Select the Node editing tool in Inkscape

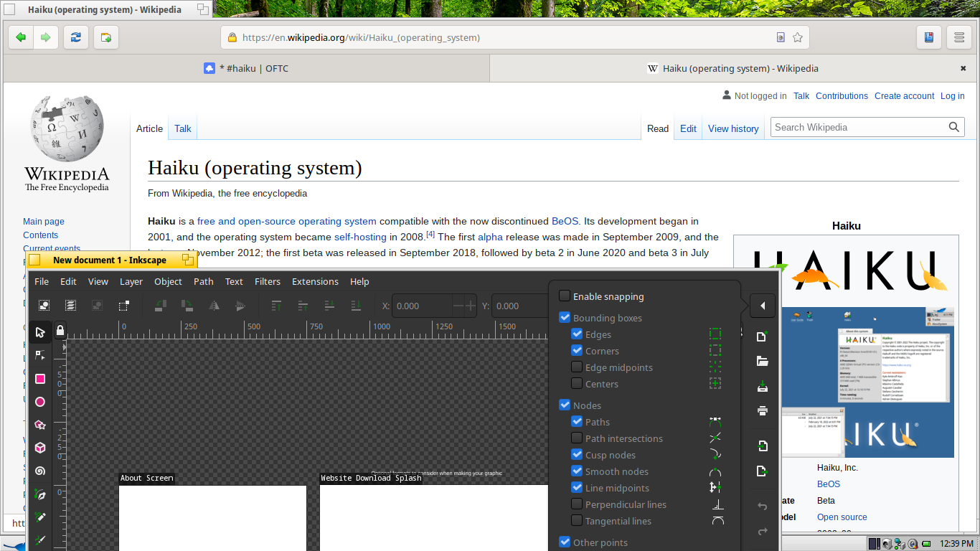point(40,355)
